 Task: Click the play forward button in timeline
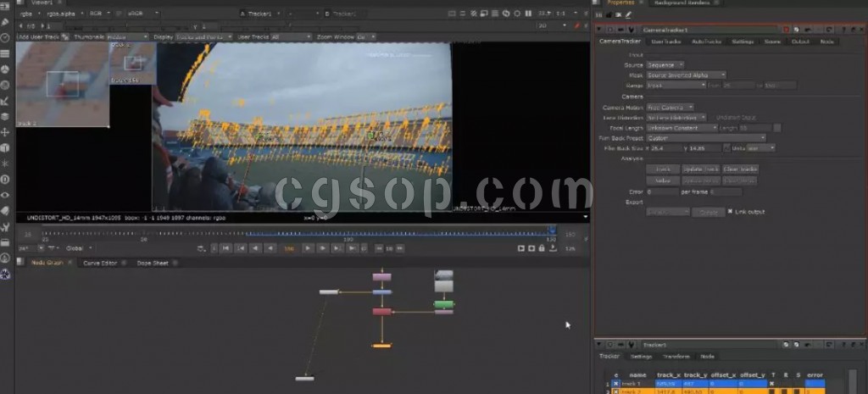point(308,248)
